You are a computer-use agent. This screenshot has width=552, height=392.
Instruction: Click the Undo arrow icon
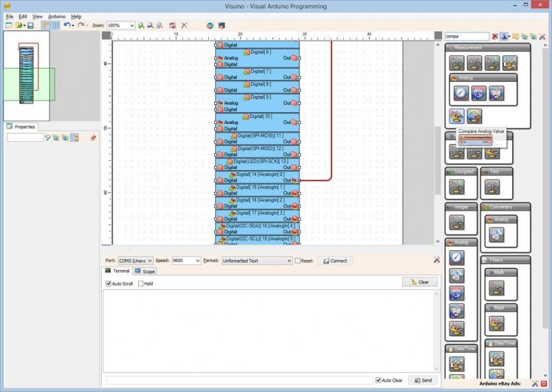tap(66, 25)
